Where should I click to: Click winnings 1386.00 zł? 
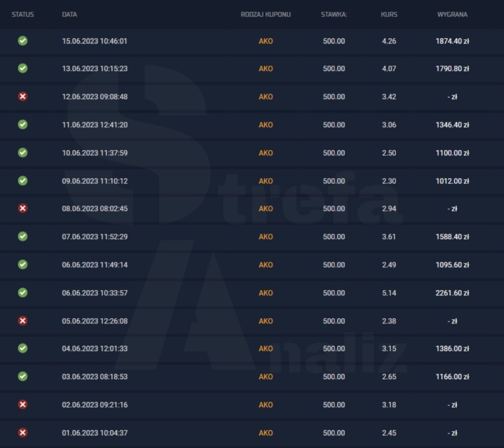click(452, 349)
